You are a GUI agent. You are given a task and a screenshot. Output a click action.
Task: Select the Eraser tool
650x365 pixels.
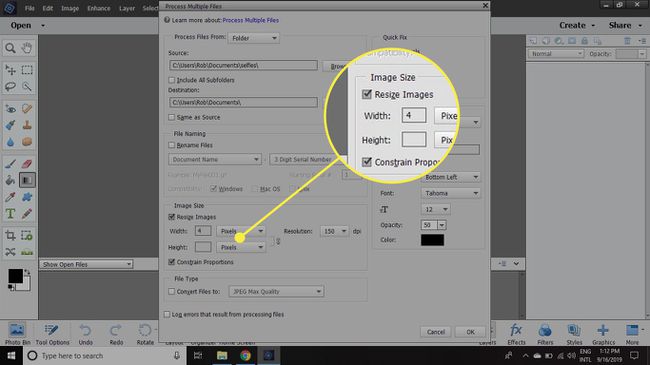point(27,164)
